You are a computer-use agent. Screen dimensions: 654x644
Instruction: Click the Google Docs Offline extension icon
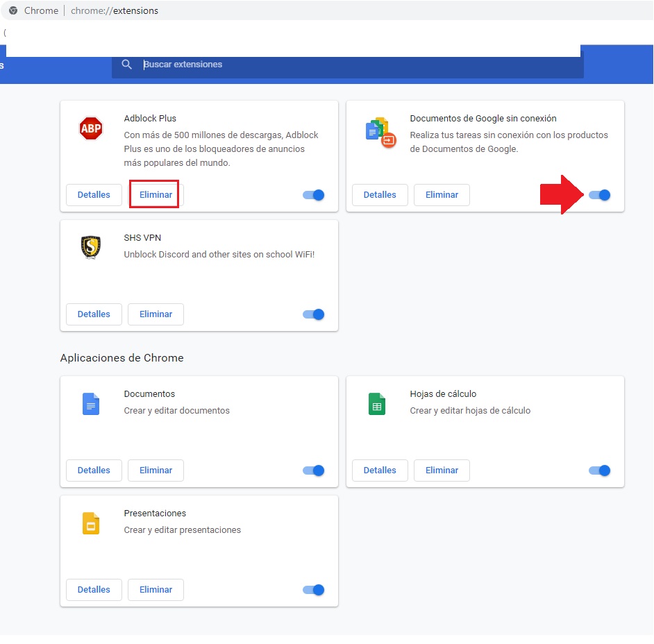coord(380,133)
